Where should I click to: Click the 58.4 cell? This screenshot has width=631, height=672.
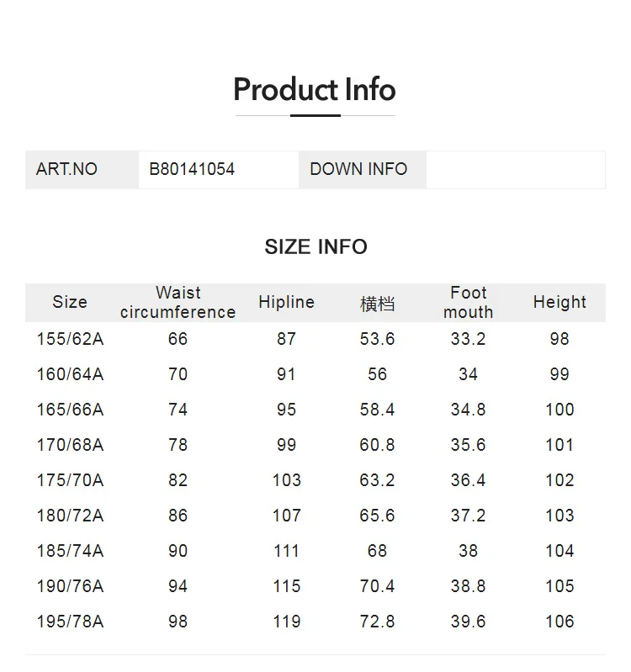(377, 410)
